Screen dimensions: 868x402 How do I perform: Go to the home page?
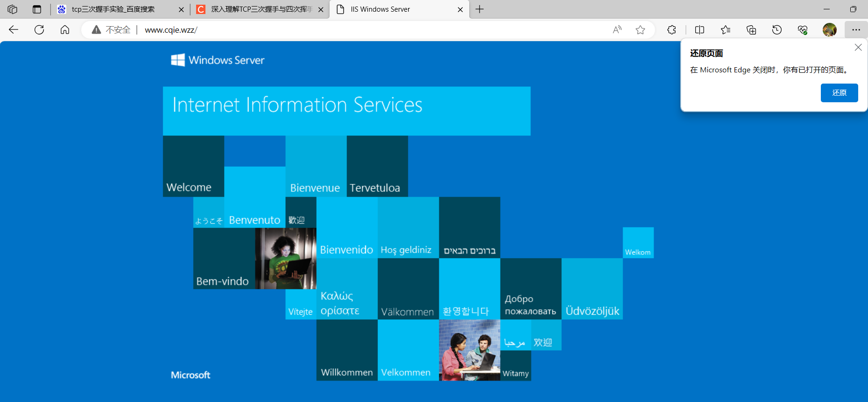pos(65,30)
